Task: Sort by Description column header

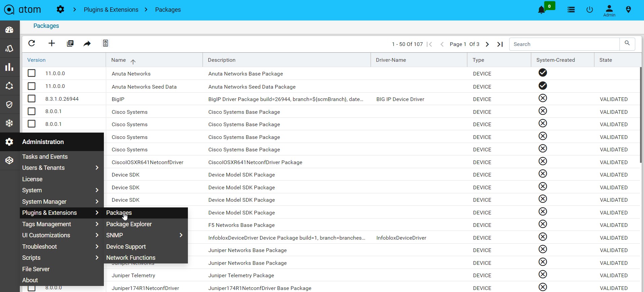Action: [222, 60]
